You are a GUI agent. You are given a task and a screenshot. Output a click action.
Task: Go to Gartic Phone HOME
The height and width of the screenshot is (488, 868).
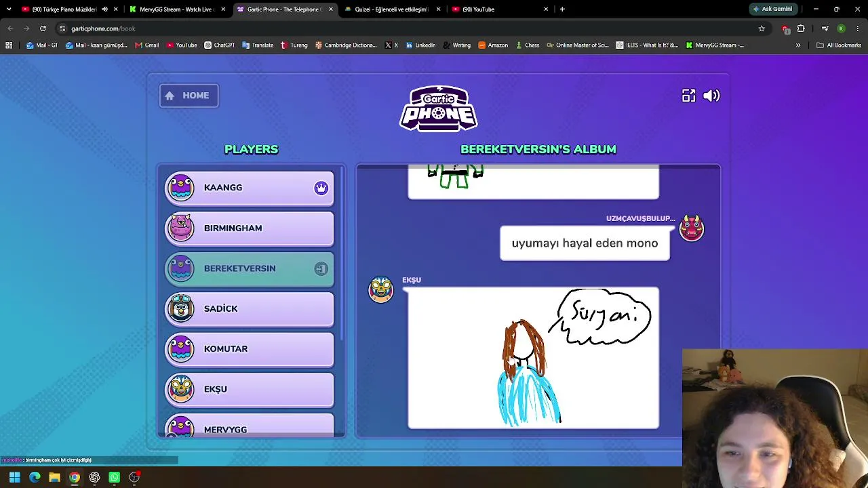pos(189,96)
